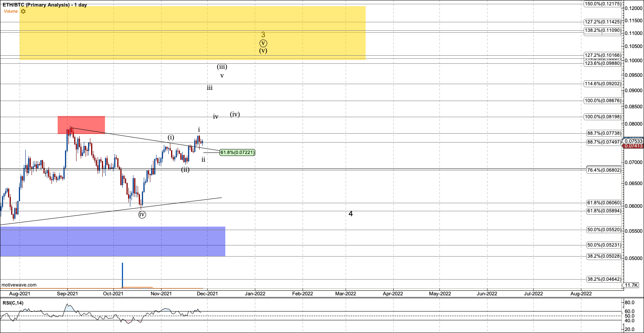
Task: Select the 76.4%(0.06802) level label
Action: [x=604, y=170]
